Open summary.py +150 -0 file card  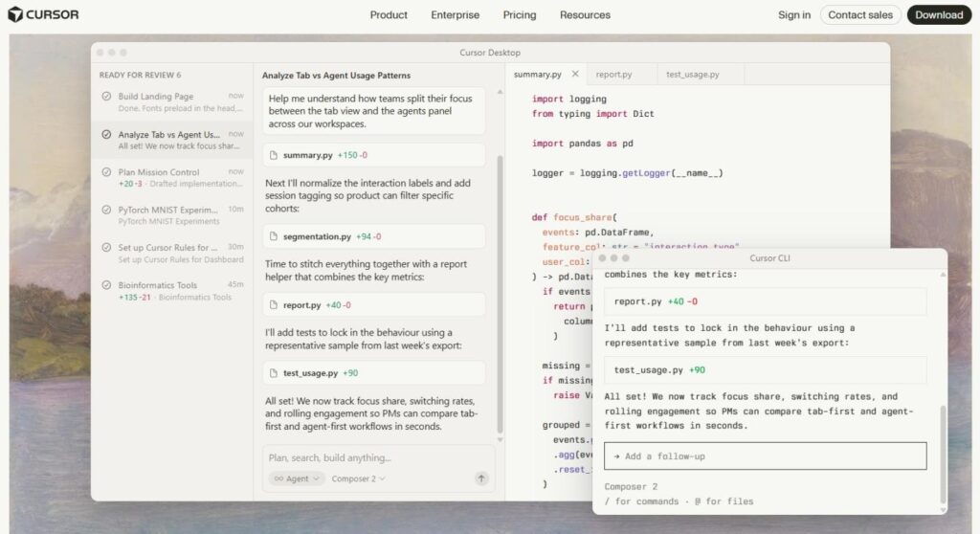click(374, 155)
